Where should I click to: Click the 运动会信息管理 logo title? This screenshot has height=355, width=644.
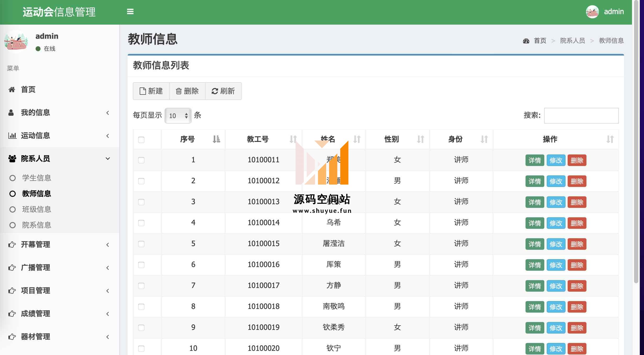pos(59,12)
